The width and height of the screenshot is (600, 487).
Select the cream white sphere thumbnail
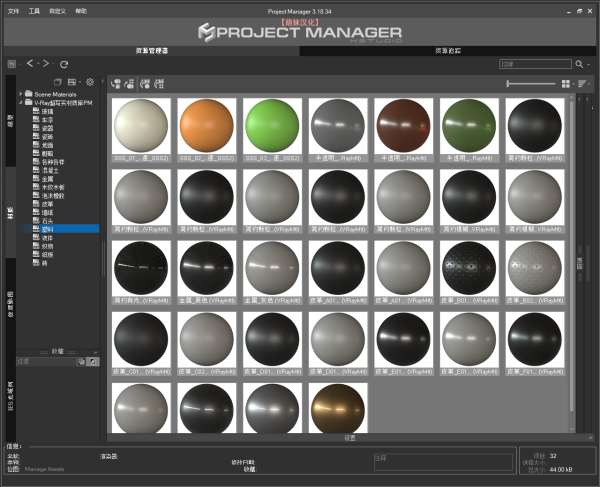[141, 126]
